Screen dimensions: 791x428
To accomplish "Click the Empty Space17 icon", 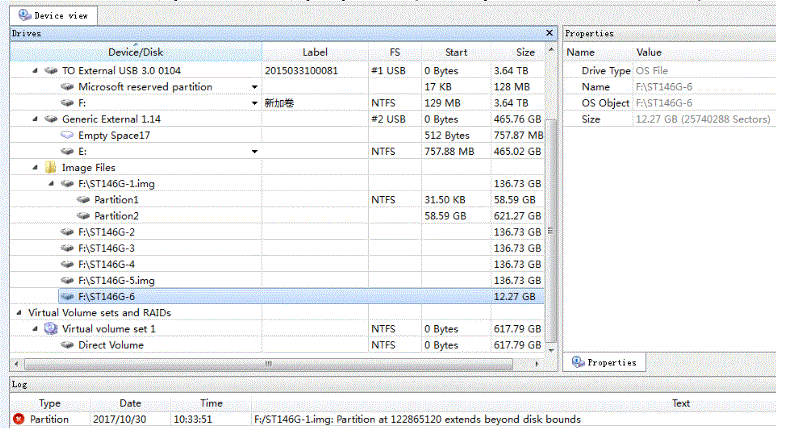I will point(67,135).
